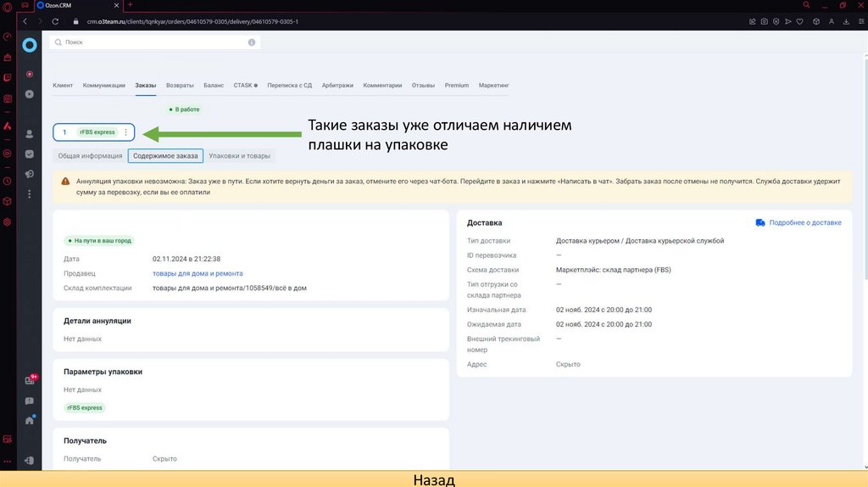Focus the Поиск search field

click(155, 42)
